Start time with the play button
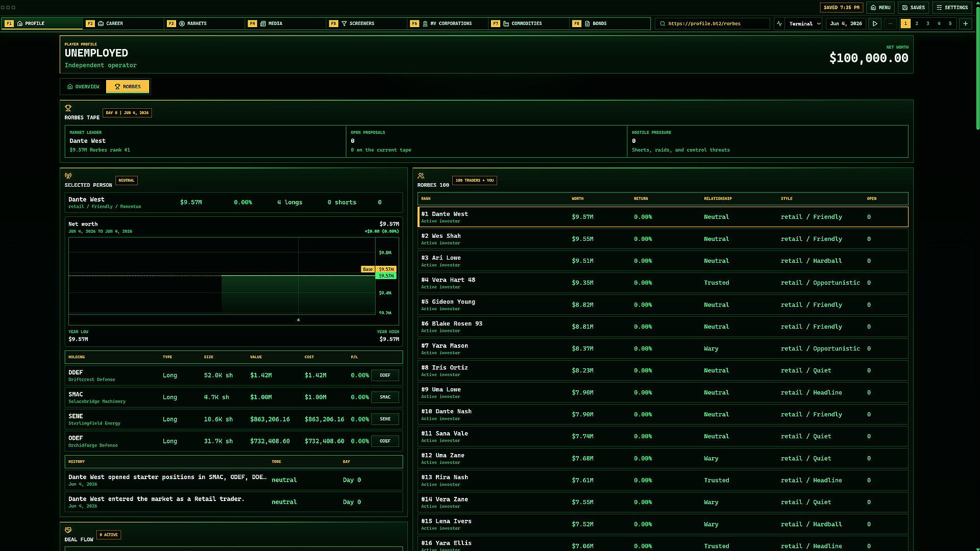 pos(875,23)
